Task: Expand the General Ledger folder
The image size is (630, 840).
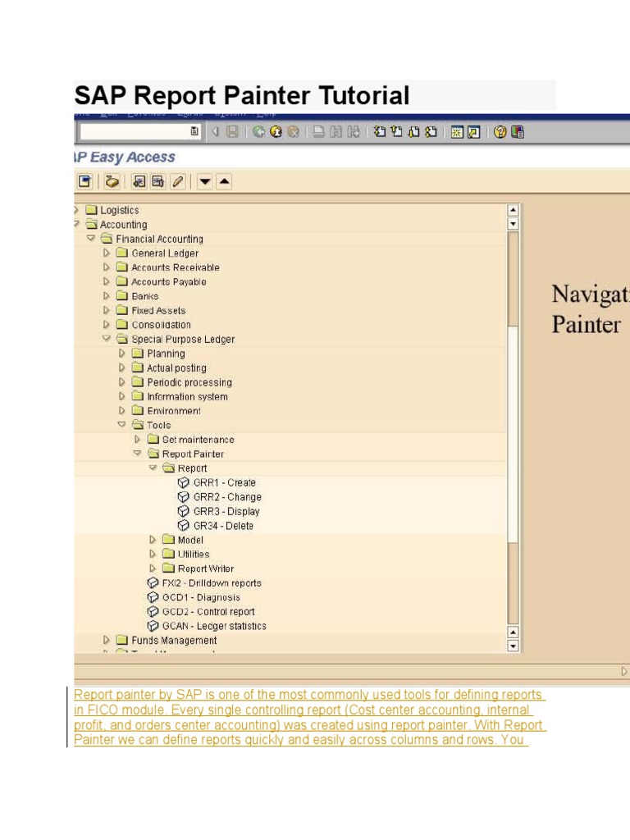Action: 107,253
